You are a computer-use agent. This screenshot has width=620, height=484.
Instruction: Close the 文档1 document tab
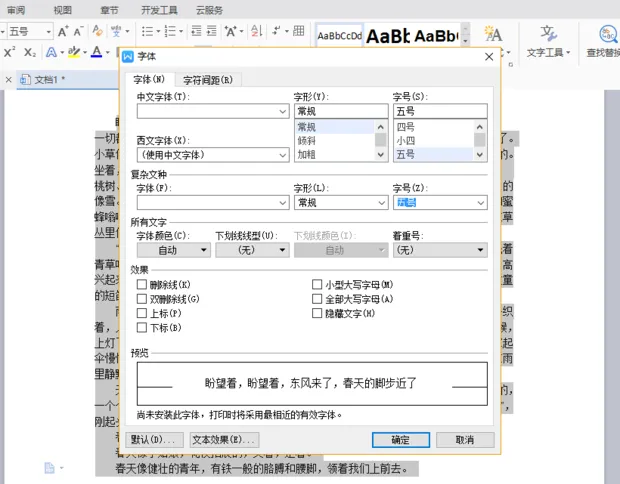pos(8,80)
